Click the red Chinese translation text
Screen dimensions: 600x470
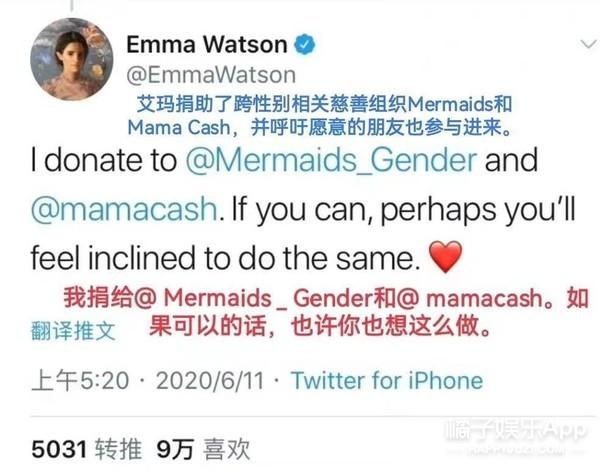[x=326, y=312]
